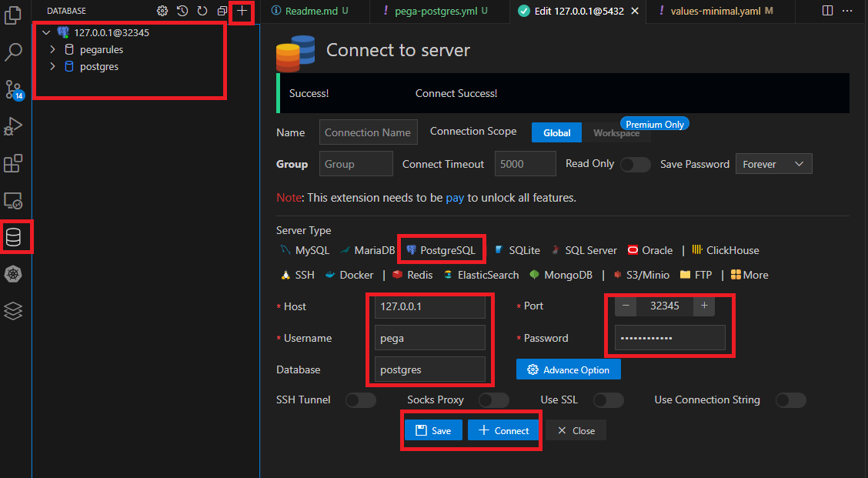
Task: Refresh the database connections list
Action: coord(202,11)
